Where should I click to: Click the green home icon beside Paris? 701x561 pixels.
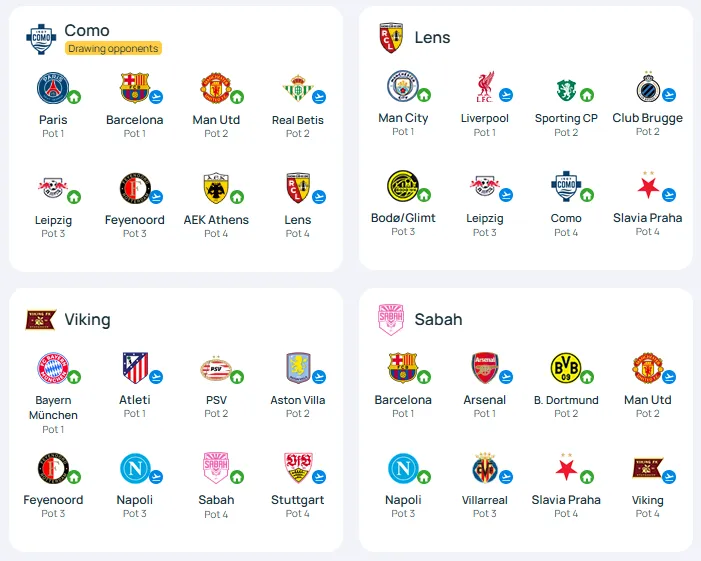[74, 97]
